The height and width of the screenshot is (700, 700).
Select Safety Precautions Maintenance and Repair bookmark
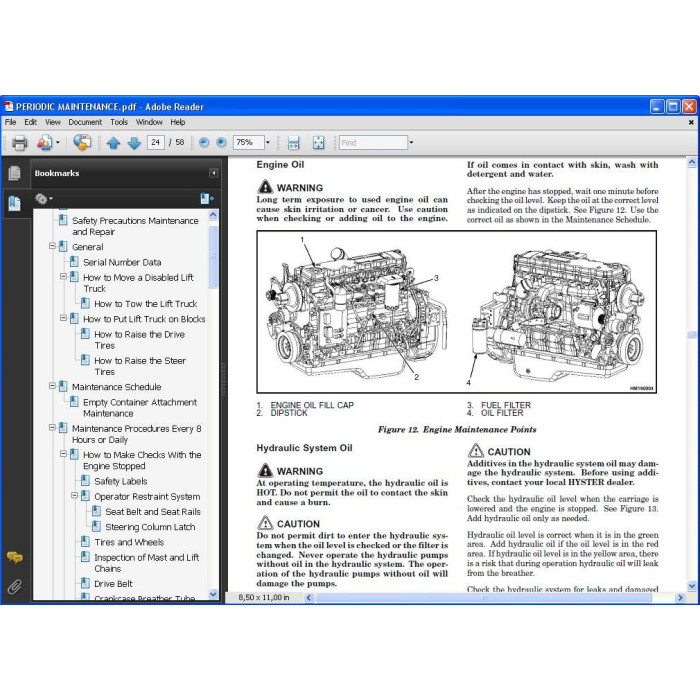click(x=135, y=226)
